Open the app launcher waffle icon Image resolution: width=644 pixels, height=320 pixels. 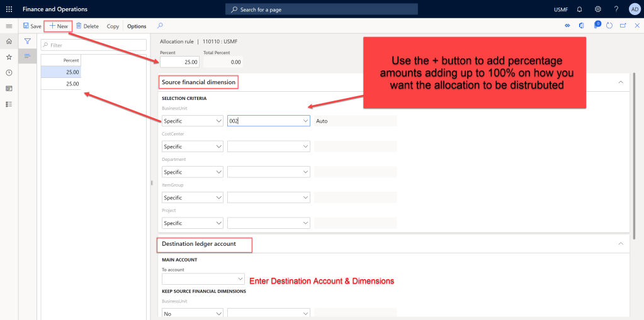coord(9,9)
